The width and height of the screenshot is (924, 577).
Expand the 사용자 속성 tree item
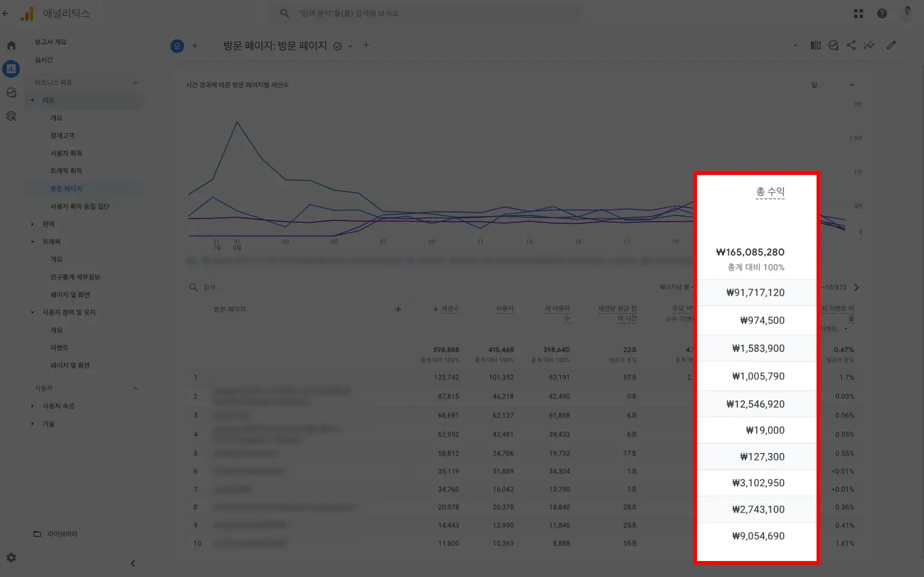point(33,406)
